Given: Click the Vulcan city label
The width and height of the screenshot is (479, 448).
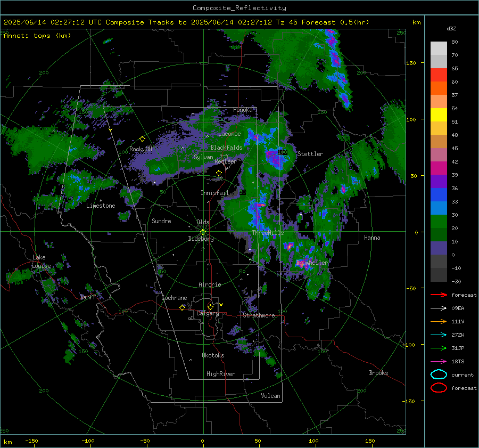Looking at the screenshot, I should point(271,396).
